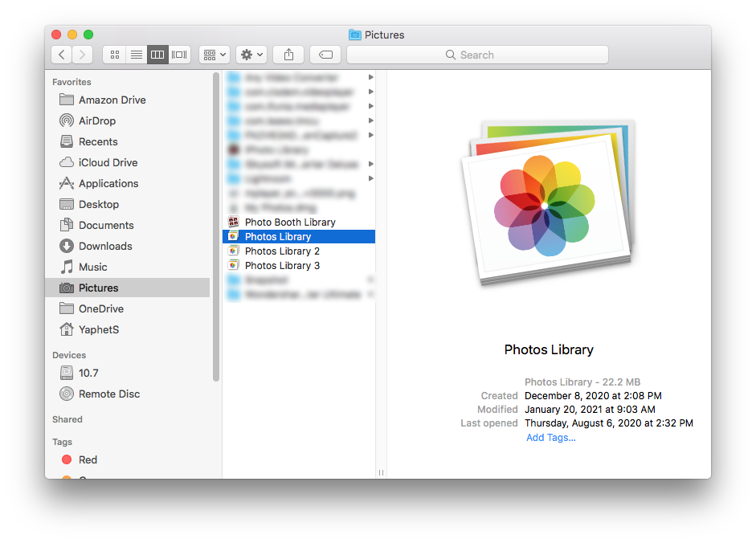This screenshot has height=543, width=756.
Task: Select Pictures in the sidebar
Action: (x=128, y=288)
